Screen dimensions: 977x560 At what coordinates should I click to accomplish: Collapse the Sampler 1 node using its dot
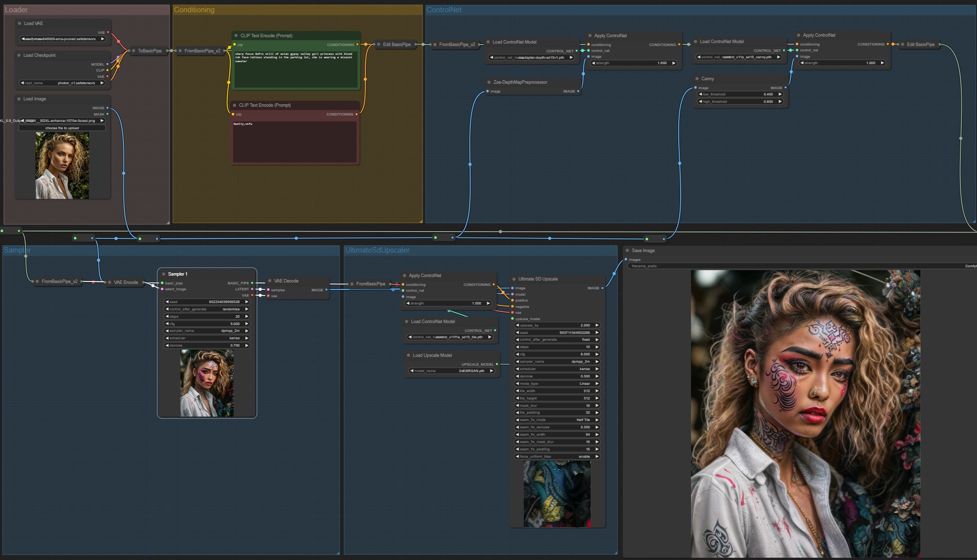click(x=164, y=274)
